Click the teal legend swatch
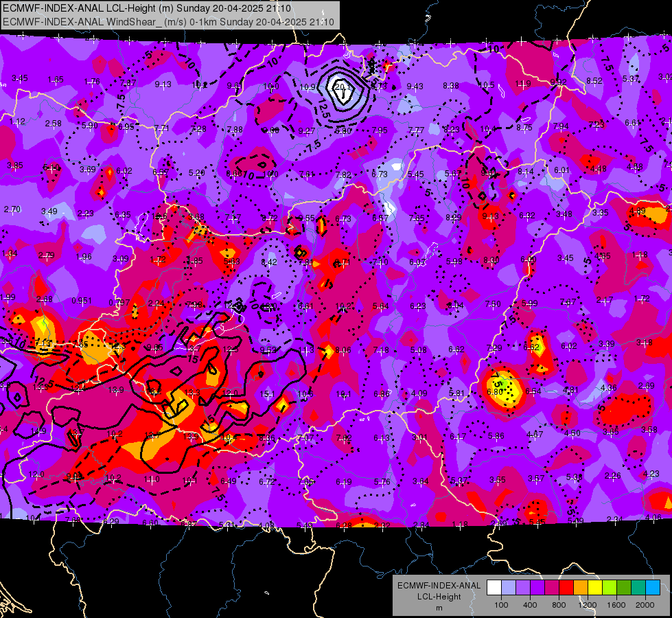This screenshot has height=618, width=672. tap(638, 588)
